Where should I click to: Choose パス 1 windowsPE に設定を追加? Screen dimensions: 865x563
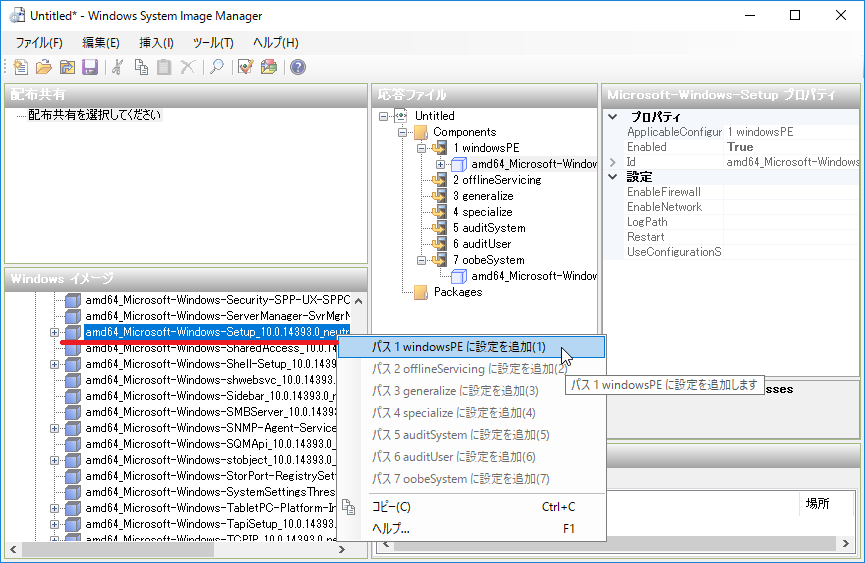pyautogui.click(x=472, y=347)
